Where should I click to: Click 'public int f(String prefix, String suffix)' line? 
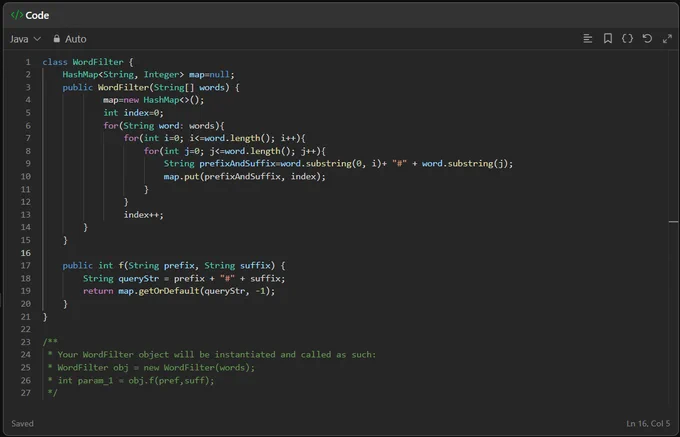click(174, 265)
